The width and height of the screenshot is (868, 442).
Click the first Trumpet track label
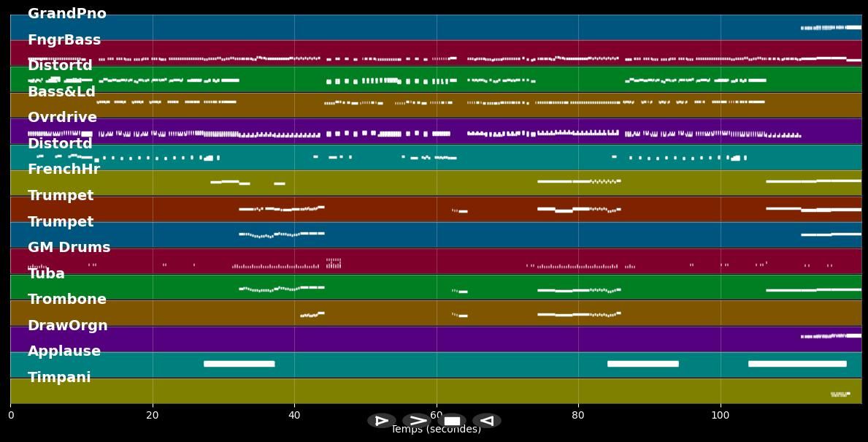coord(61,195)
